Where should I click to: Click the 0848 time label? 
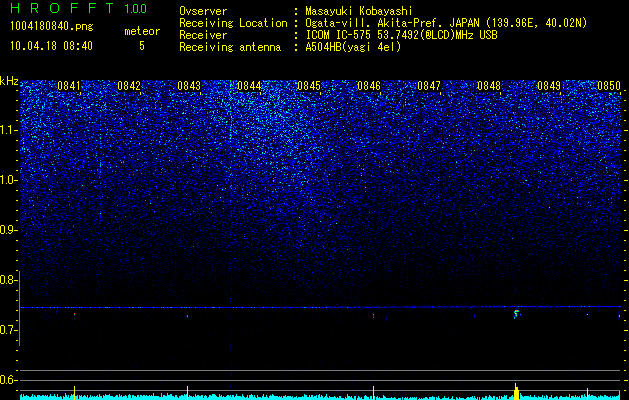point(489,86)
